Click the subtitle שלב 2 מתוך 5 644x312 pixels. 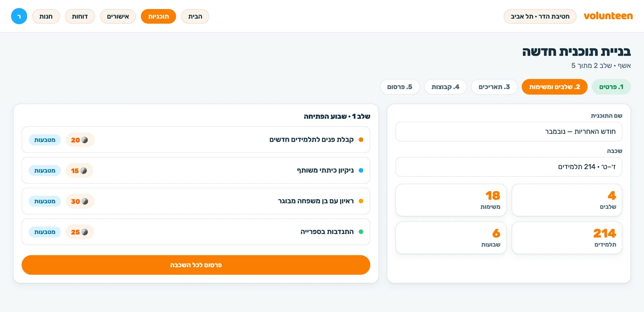592,65
